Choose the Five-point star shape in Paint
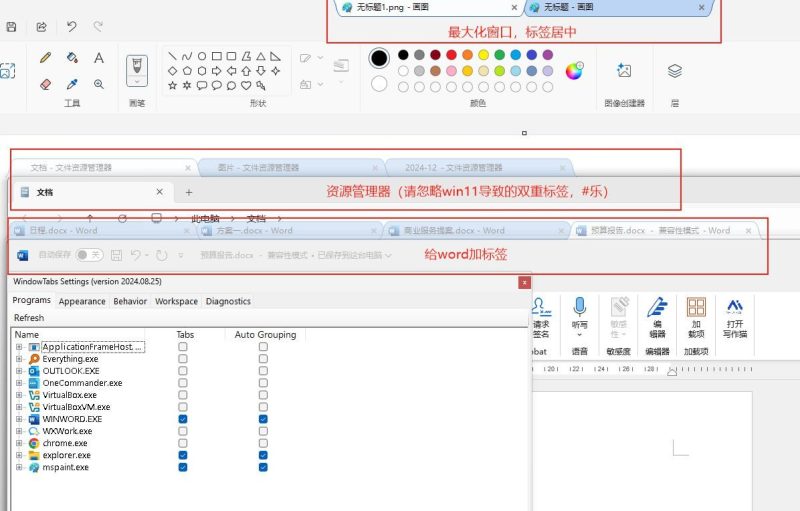The image size is (800, 511). click(x=172, y=85)
